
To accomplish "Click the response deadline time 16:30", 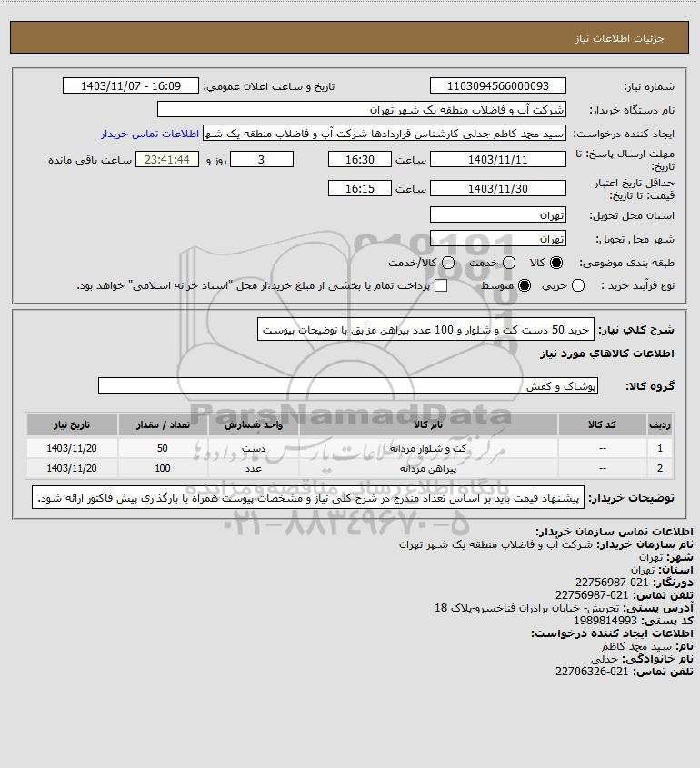I will pos(360,160).
